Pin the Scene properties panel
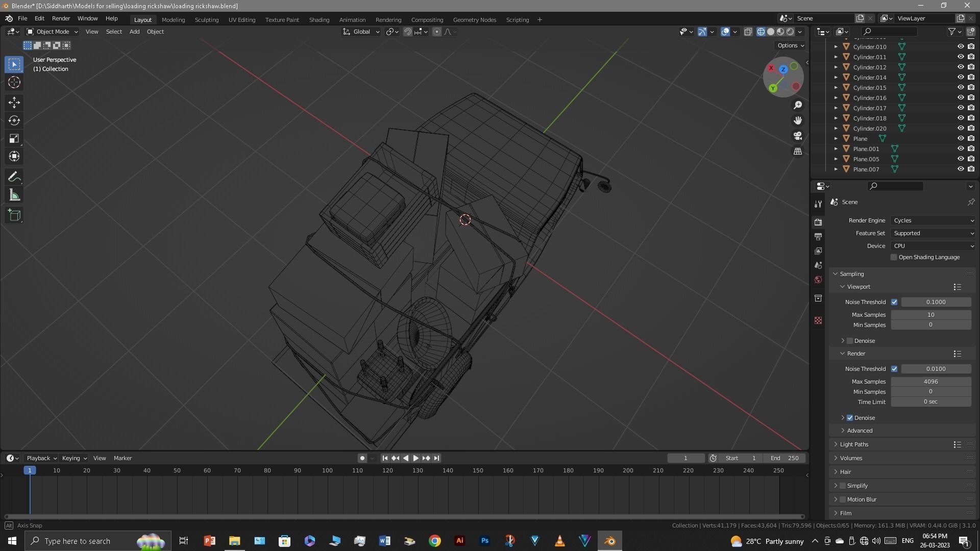 click(x=971, y=202)
